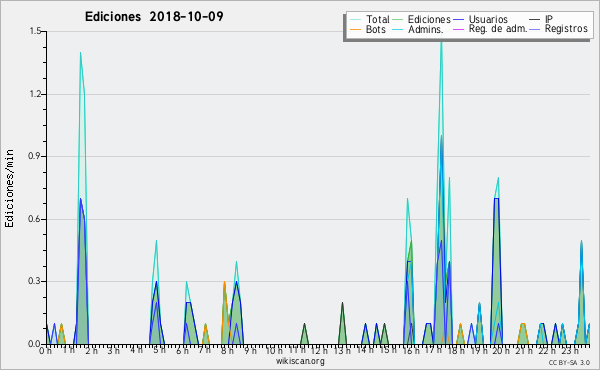Click the wikiscan.org caption

[300, 361]
